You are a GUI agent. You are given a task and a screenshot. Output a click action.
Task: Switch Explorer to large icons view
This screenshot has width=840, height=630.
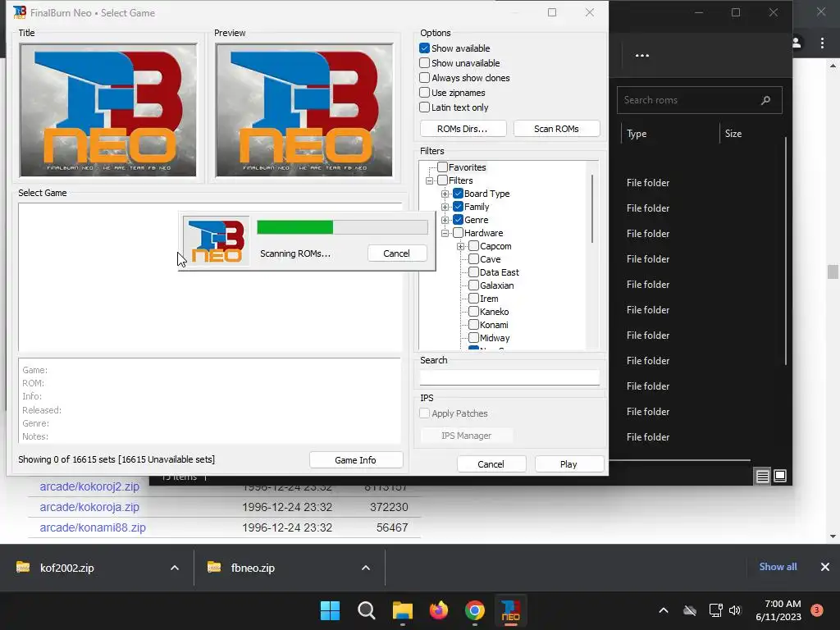[x=780, y=476]
